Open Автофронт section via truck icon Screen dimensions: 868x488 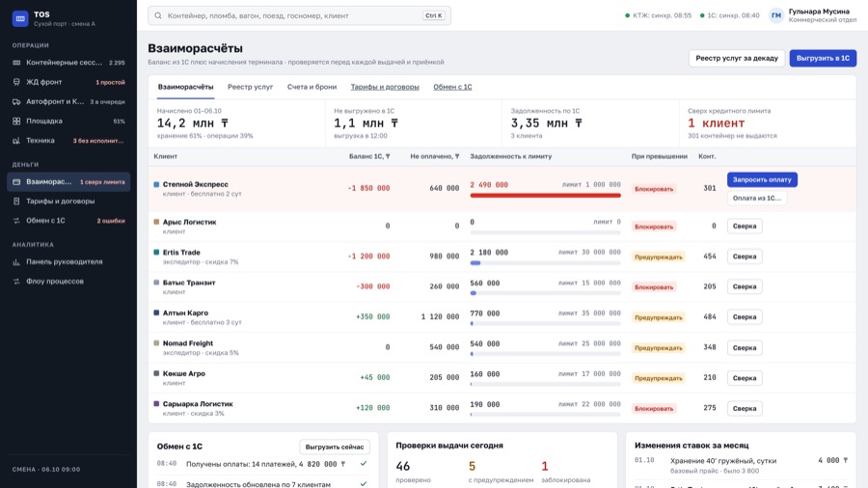(16, 101)
